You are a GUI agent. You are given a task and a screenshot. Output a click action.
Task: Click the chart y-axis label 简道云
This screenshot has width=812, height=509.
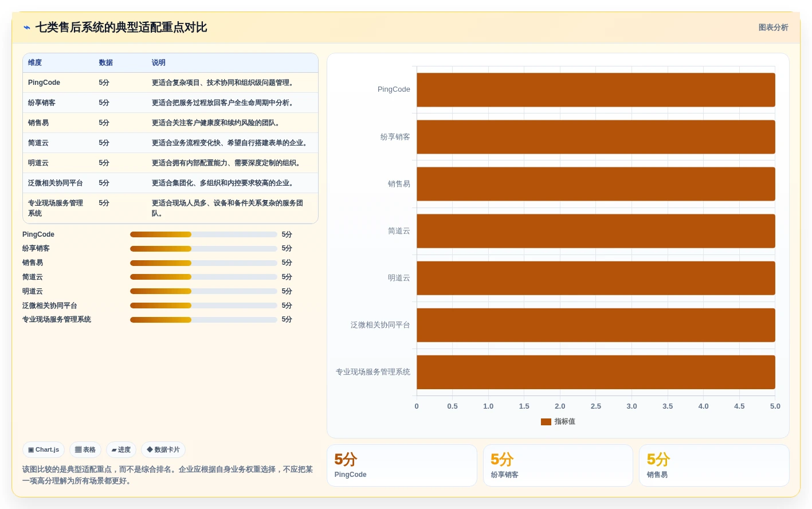(x=399, y=231)
